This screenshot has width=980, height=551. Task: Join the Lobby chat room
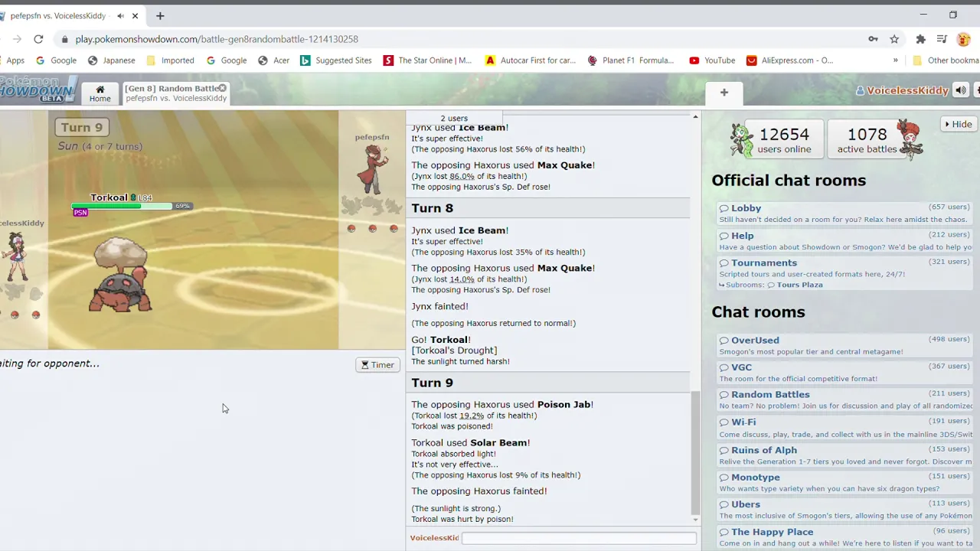point(845,214)
